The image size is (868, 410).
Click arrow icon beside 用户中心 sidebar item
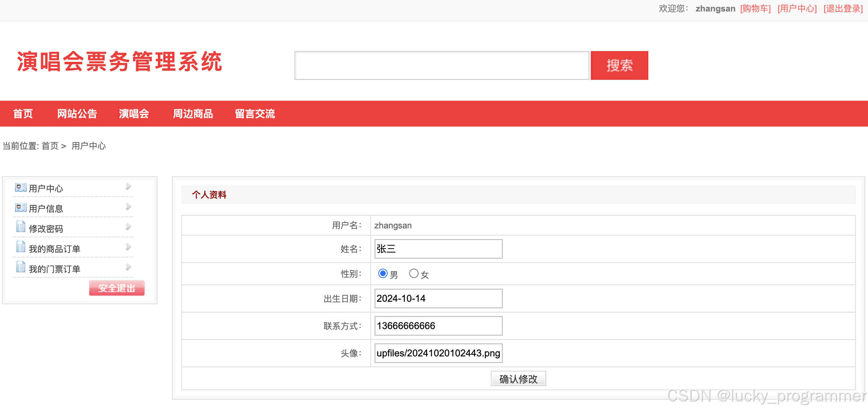(128, 187)
